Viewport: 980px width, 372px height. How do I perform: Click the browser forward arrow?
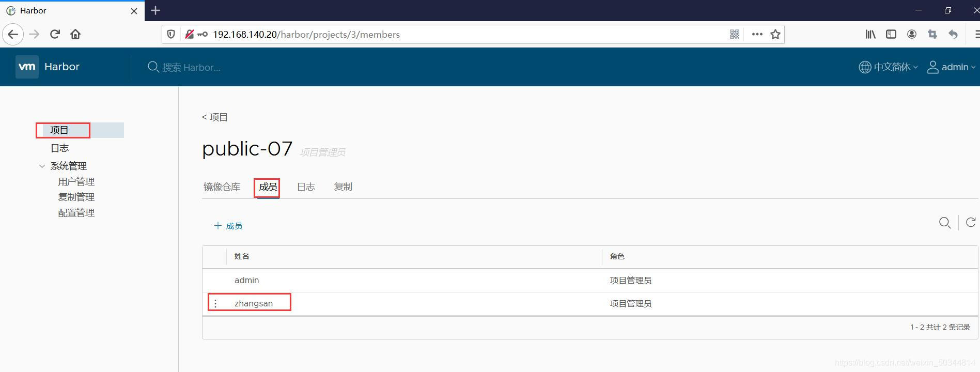(x=34, y=35)
